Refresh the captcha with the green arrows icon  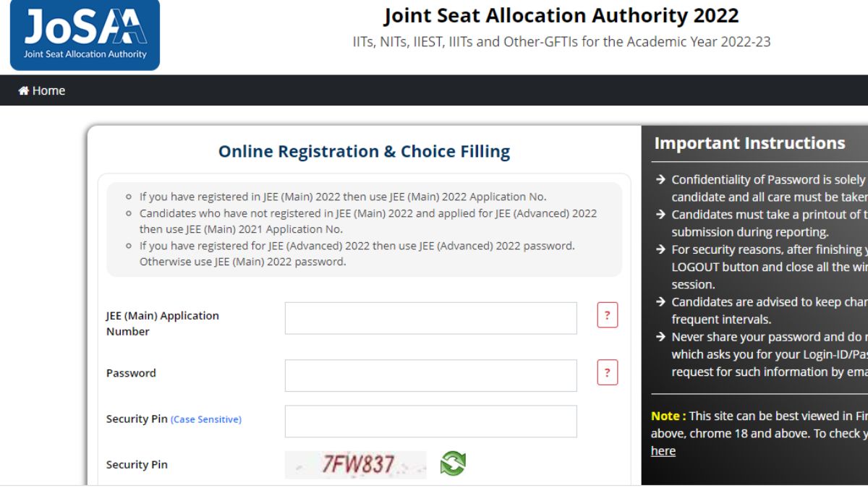(x=453, y=463)
